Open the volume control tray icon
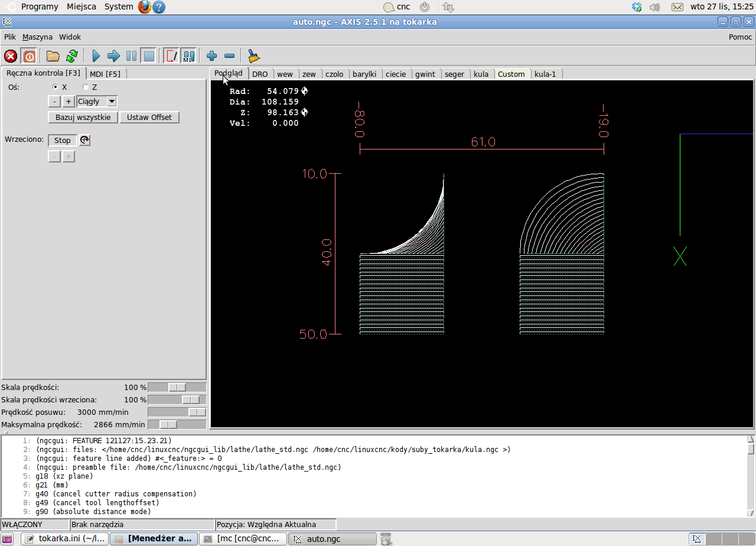 click(654, 7)
